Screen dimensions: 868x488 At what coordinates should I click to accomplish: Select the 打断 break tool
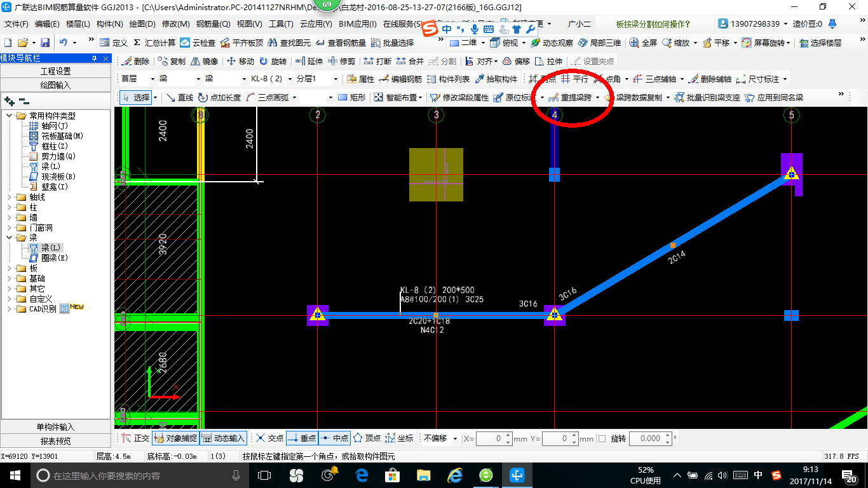click(x=377, y=62)
